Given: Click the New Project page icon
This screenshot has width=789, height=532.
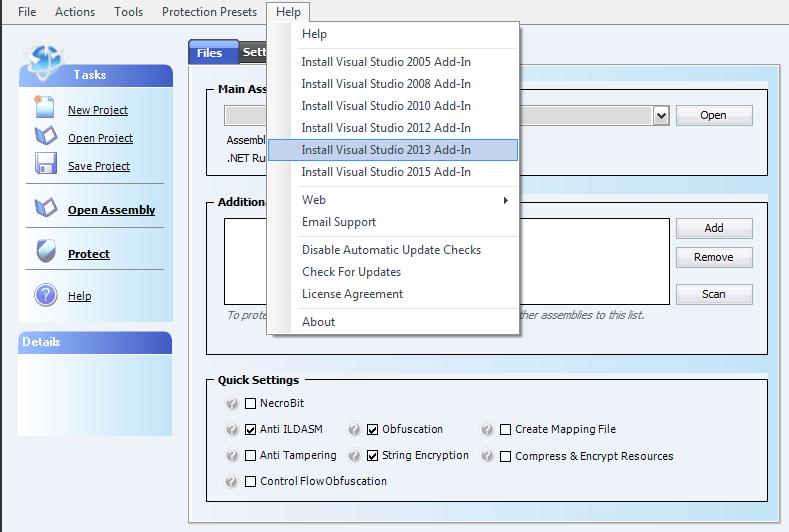Looking at the screenshot, I should tap(45, 108).
